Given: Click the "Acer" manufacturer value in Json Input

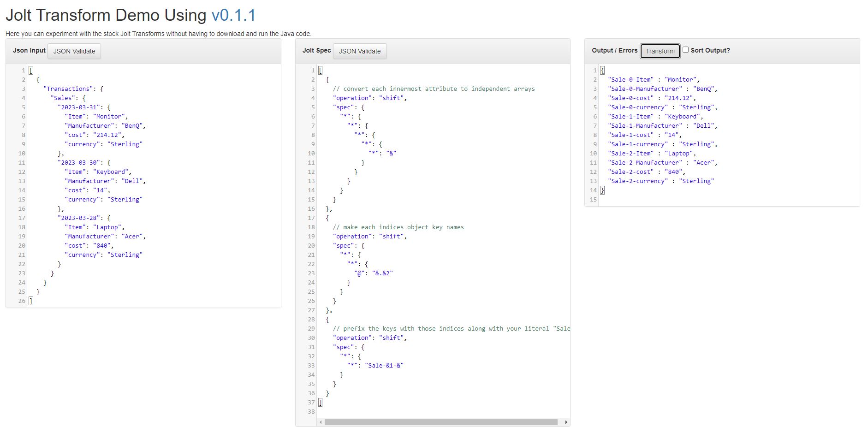Looking at the screenshot, I should [x=132, y=236].
